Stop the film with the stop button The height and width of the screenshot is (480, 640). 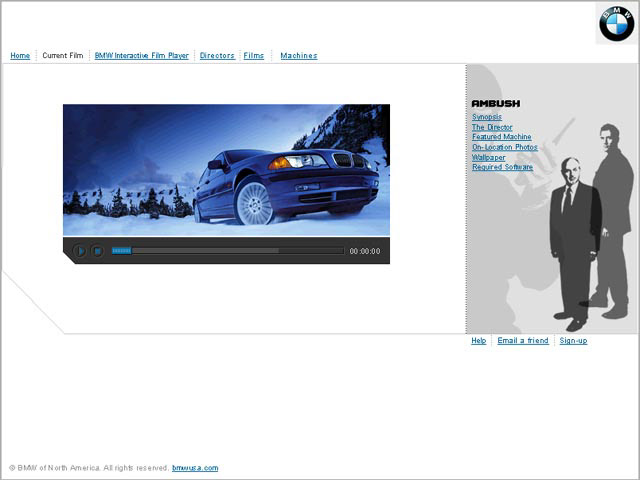click(x=97, y=251)
